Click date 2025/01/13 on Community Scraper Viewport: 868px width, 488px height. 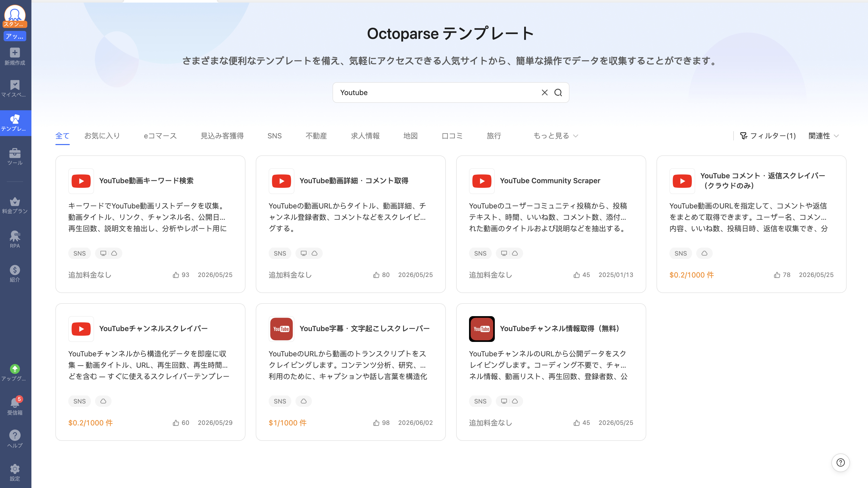pos(616,275)
